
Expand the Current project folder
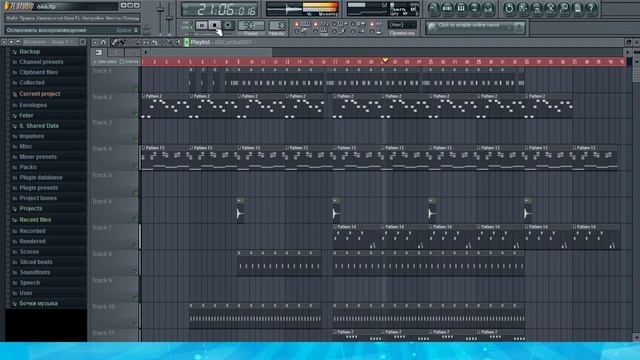[x=40, y=94]
